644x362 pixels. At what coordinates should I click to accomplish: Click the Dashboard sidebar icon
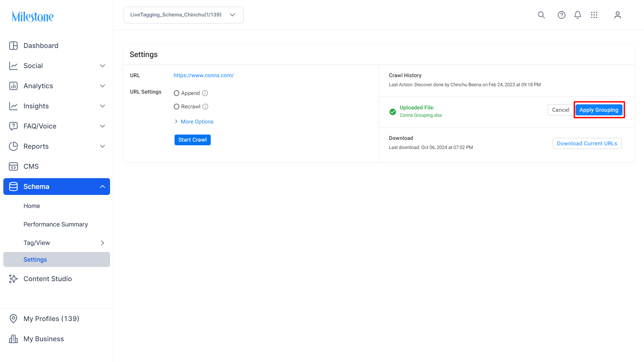[13, 46]
